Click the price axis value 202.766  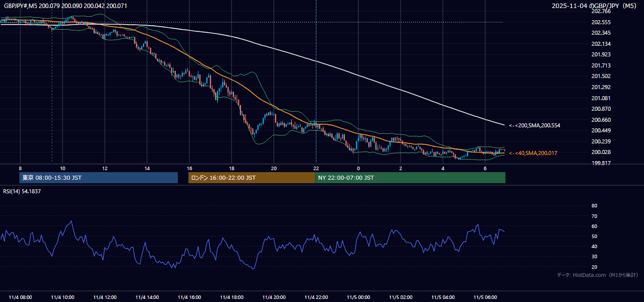click(x=601, y=11)
